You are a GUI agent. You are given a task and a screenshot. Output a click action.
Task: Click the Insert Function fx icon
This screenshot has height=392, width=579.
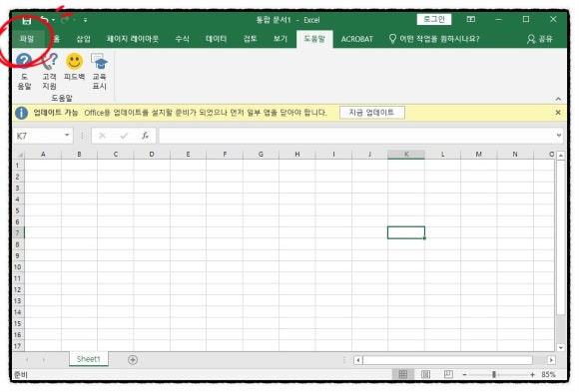click(145, 136)
